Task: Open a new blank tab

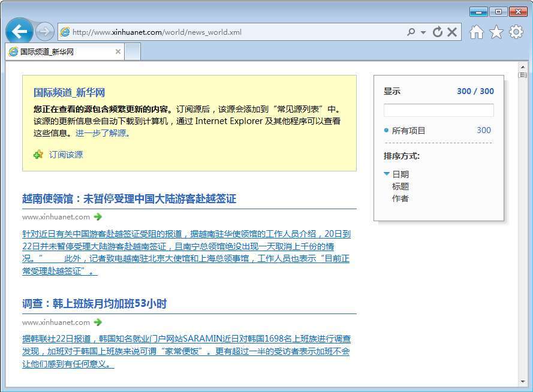Action: coord(133,52)
